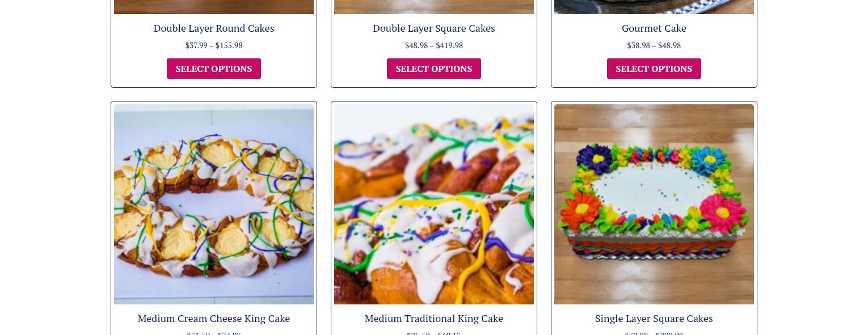
Task: Click Select Options for Double Layer Square Cakes
Action: (x=434, y=69)
